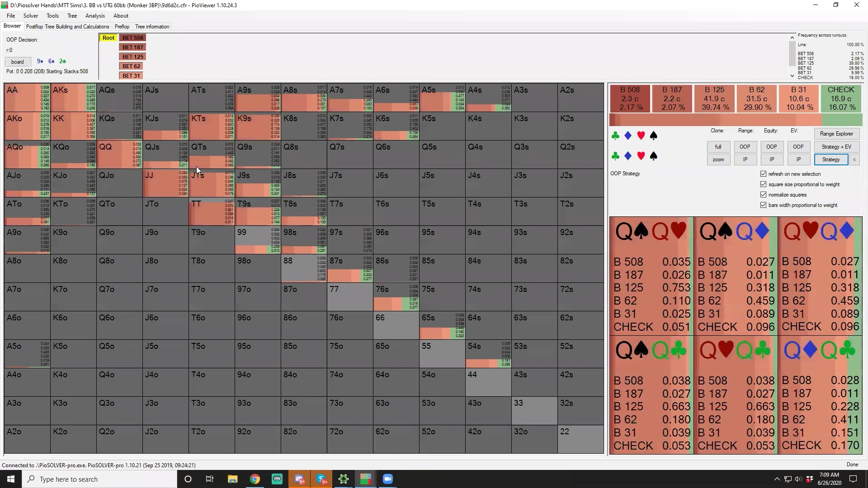Click the top-row green club suit filter

pyautogui.click(x=615, y=136)
